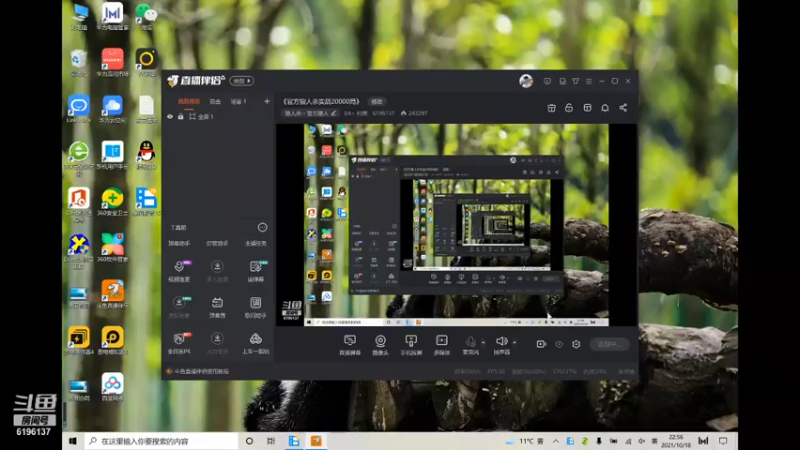Open the 上车一起玩 tool

[x=255, y=343]
